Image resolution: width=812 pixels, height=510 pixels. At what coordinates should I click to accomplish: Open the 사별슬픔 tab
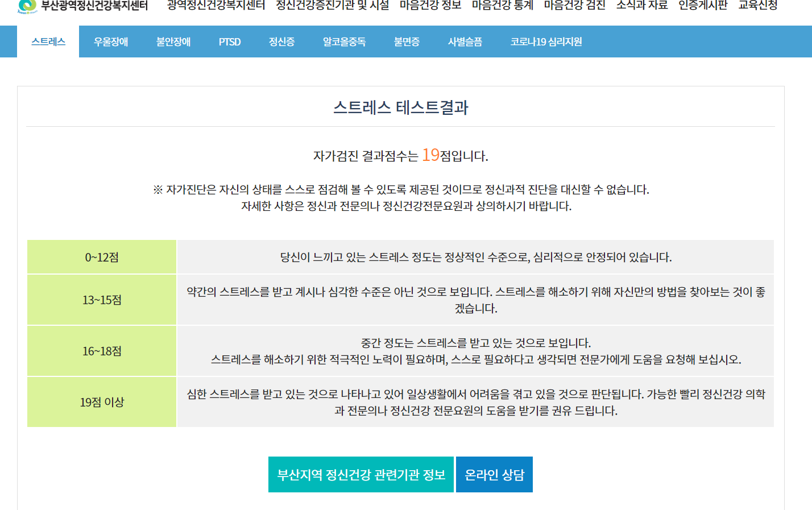point(465,42)
